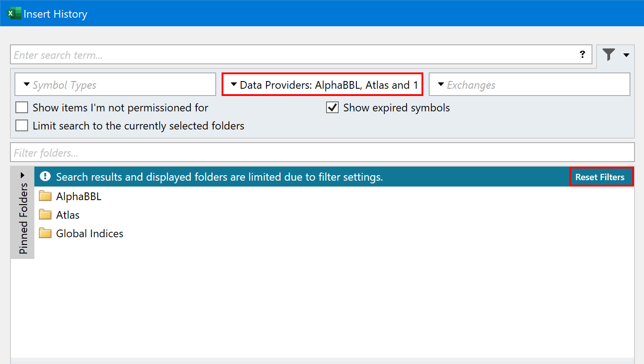Viewport: 644px width, 364px height.
Task: Open the search help question mark
Action: (x=582, y=55)
